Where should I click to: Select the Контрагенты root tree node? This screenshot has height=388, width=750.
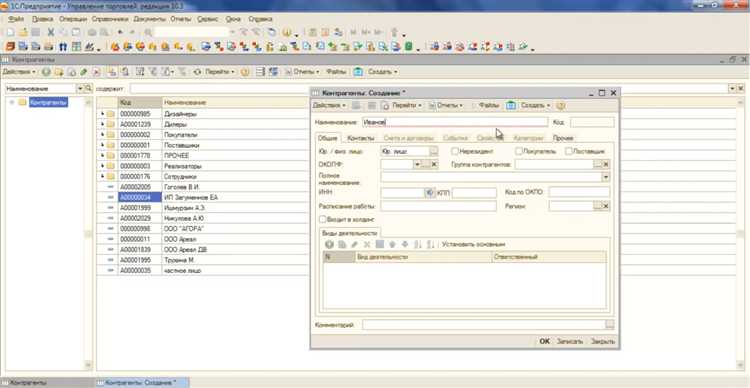point(48,102)
